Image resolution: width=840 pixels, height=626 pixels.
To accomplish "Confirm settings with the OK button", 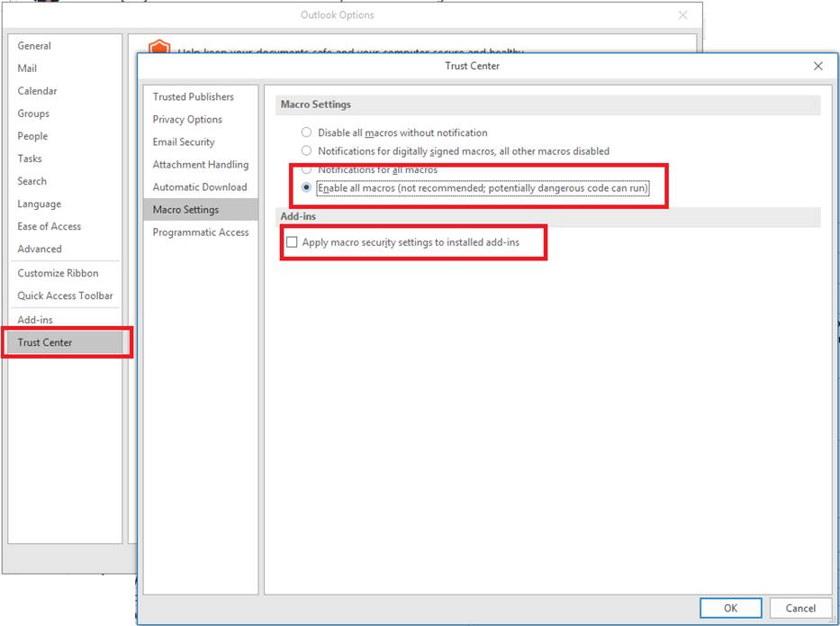I will pyautogui.click(x=730, y=608).
